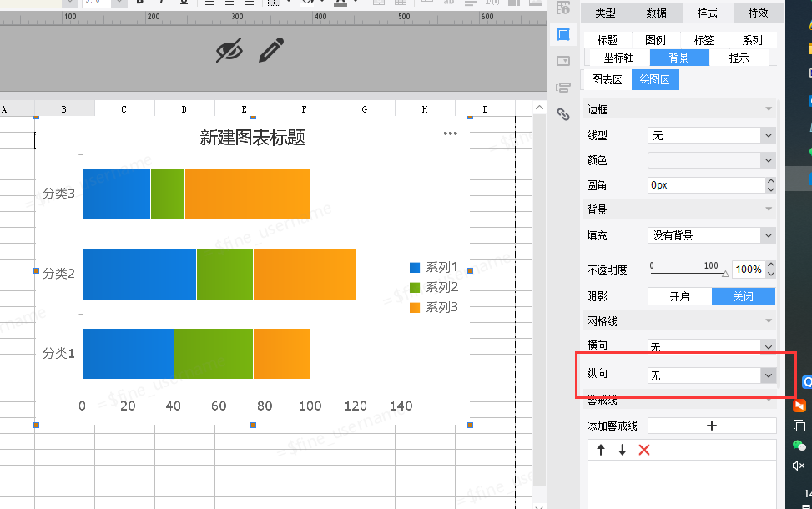Open the chart's three-dot options menu

click(x=450, y=134)
